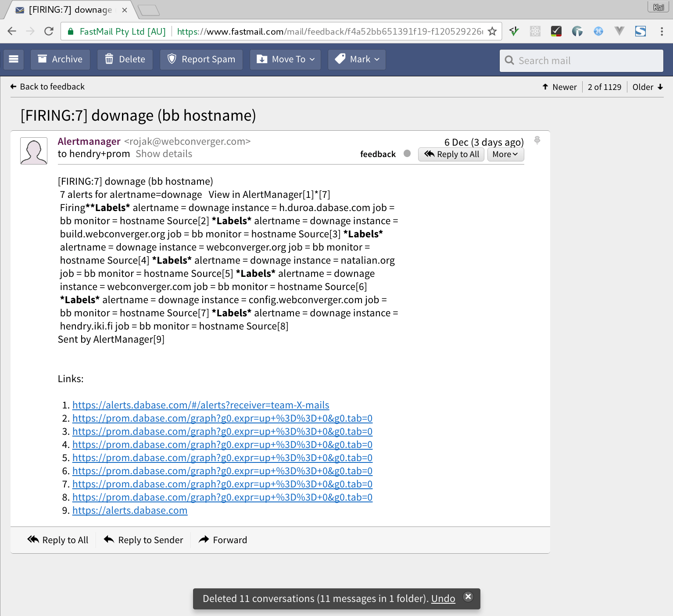Click the Vue DevTools extension icon
The width and height of the screenshot is (673, 616).
[619, 31]
